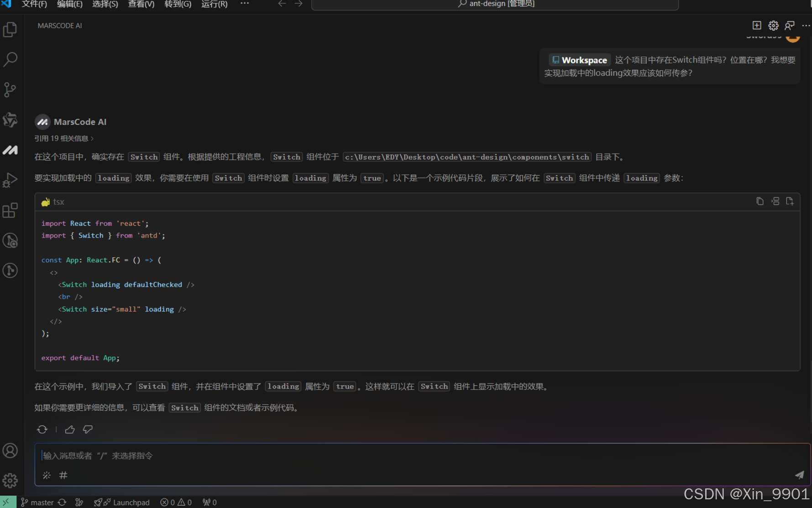Open the 选择(S) menu
Viewport: 812px width, 508px height.
click(x=105, y=4)
